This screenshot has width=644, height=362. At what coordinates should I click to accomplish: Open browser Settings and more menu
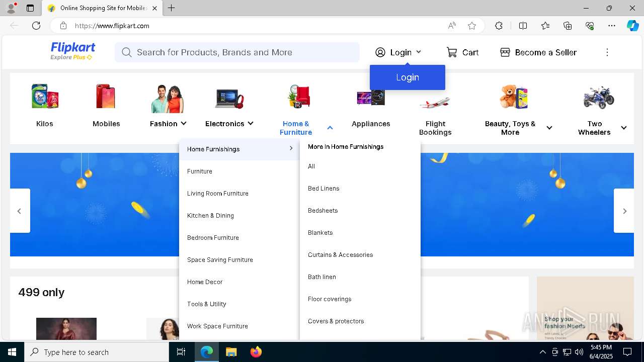tap(612, 26)
